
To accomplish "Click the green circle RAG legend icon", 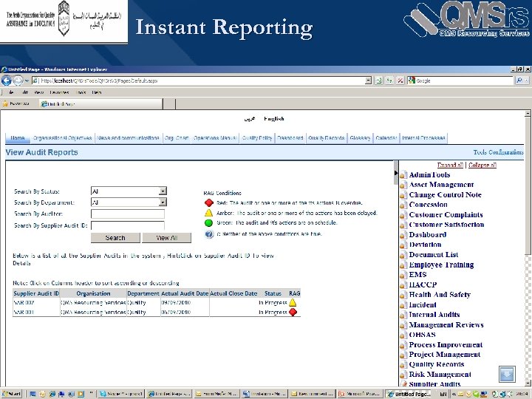I will 208,223.
